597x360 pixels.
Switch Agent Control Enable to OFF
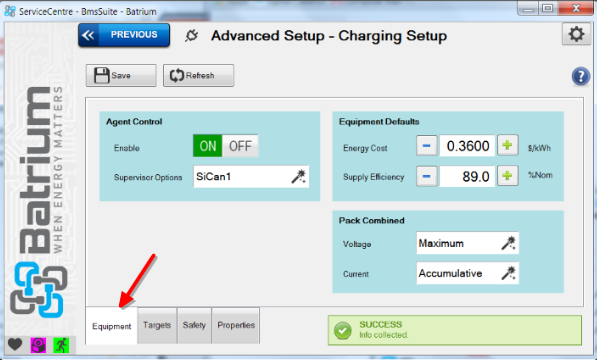click(x=240, y=146)
